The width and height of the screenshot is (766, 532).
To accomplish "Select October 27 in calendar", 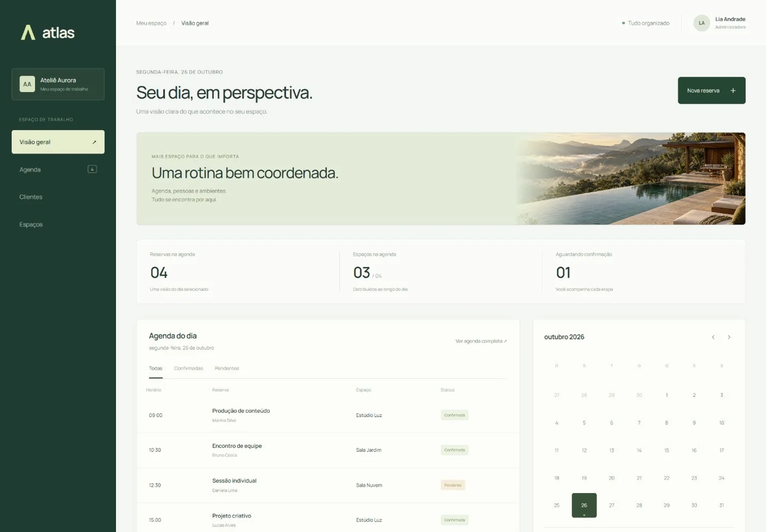I will point(612,505).
